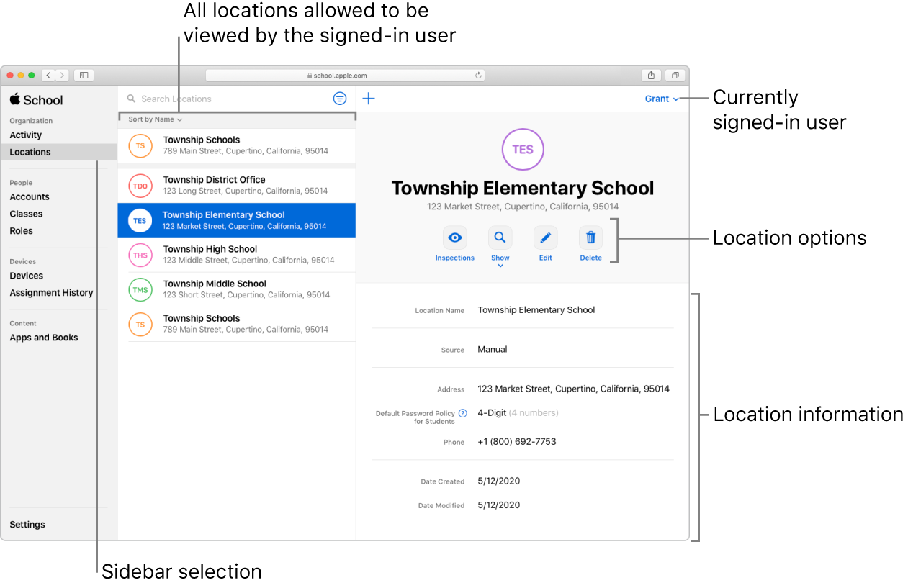Click the filter icon beside Search Locations

coord(339,99)
